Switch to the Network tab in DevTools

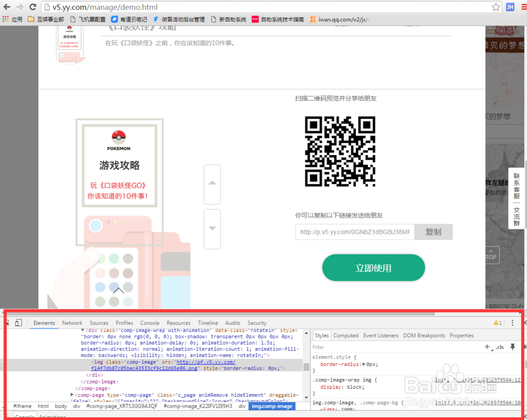72,323
